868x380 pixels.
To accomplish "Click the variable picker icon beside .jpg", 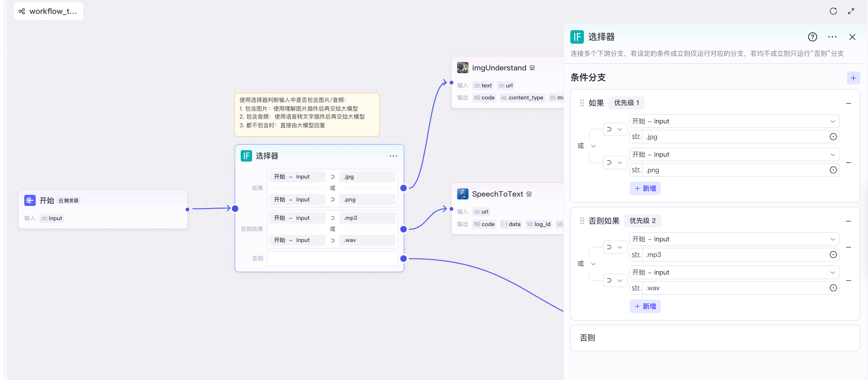I will click(x=833, y=137).
